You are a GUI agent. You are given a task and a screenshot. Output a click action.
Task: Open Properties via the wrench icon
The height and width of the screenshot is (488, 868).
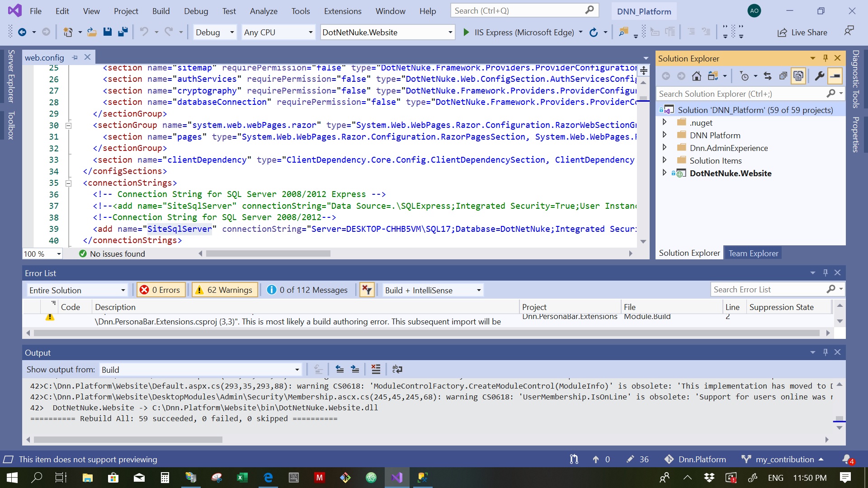point(819,76)
